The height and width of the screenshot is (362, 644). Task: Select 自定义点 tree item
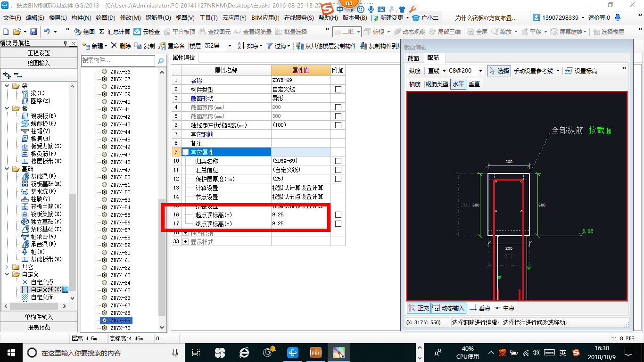pyautogui.click(x=38, y=282)
